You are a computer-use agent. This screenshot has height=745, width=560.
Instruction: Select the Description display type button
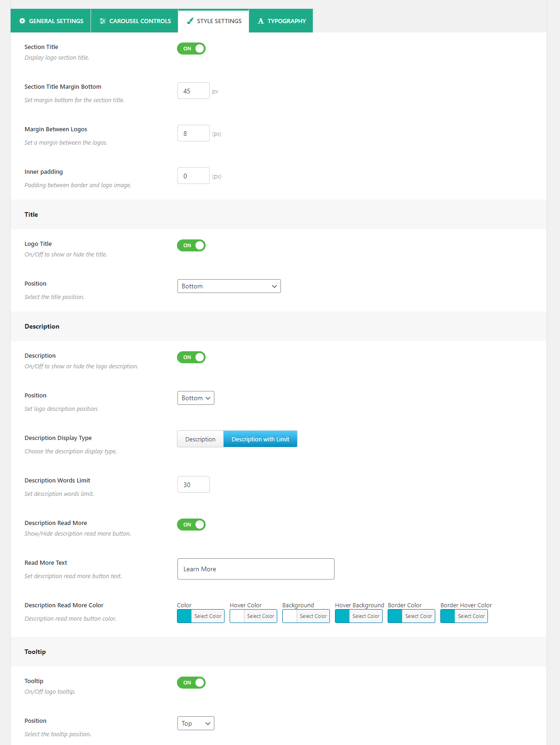pyautogui.click(x=201, y=439)
